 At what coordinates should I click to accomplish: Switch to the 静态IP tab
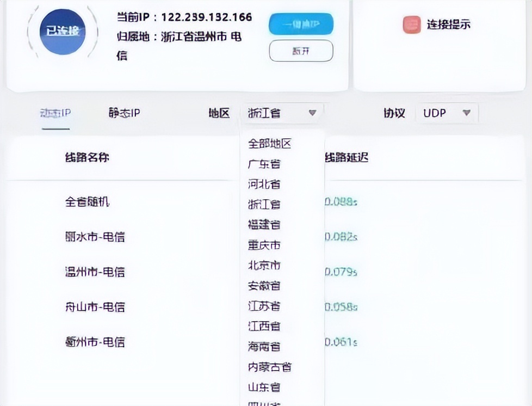[x=123, y=113]
